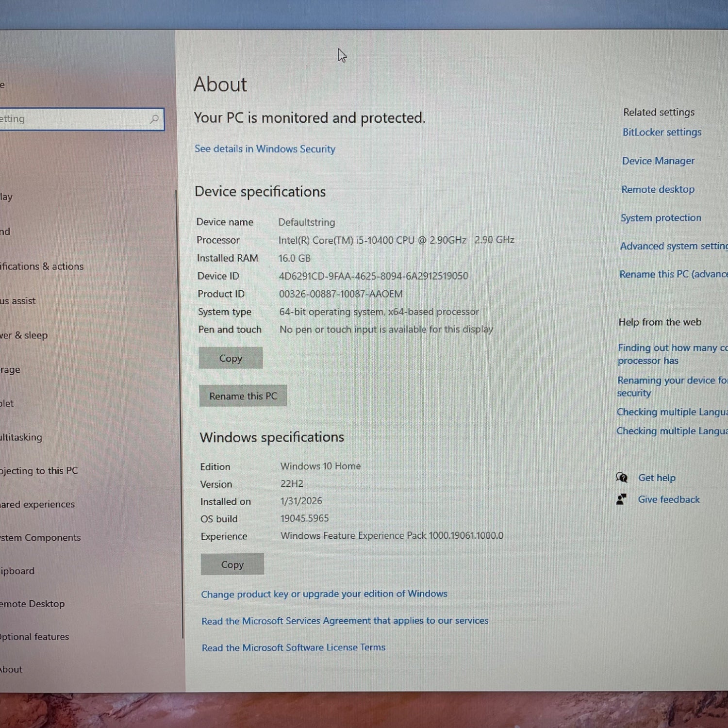This screenshot has height=728, width=728.
Task: Click the version value 22H2
Action: click(x=292, y=483)
